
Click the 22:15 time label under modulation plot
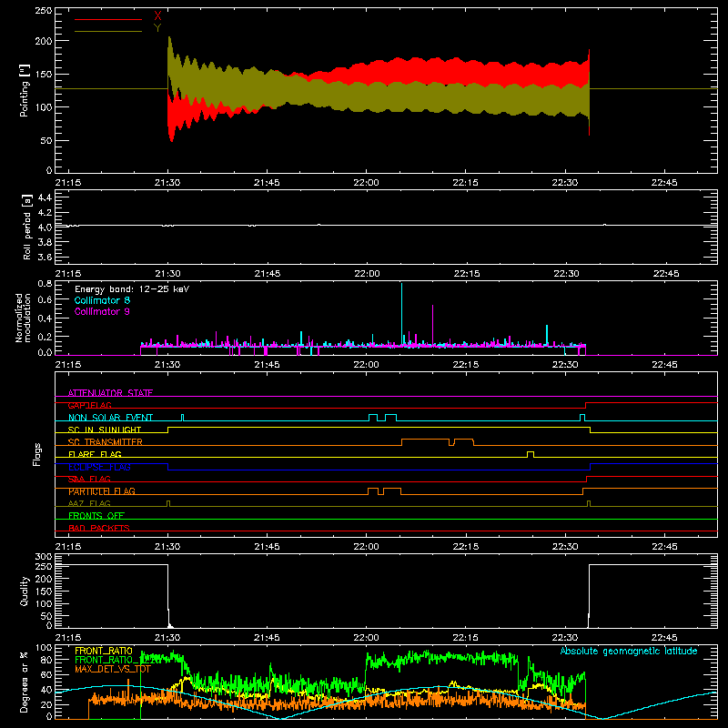click(x=466, y=365)
